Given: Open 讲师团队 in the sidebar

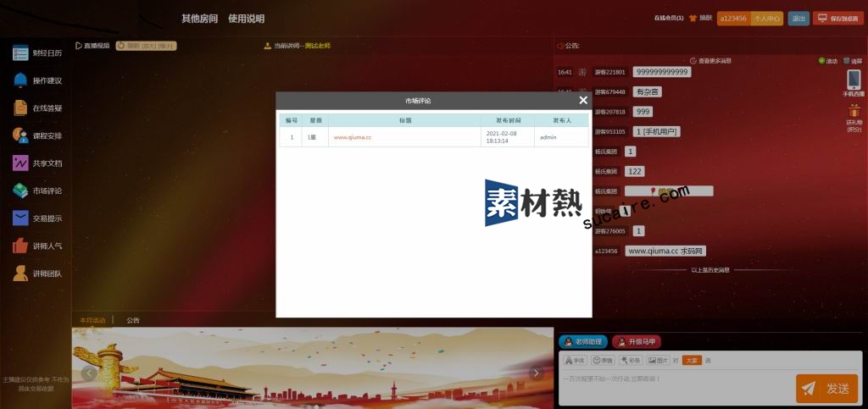Looking at the screenshot, I should coord(37,273).
